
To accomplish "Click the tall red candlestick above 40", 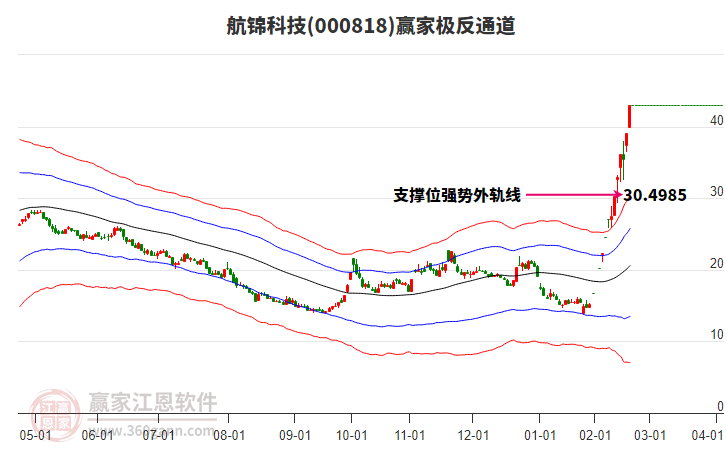I will (x=629, y=117).
